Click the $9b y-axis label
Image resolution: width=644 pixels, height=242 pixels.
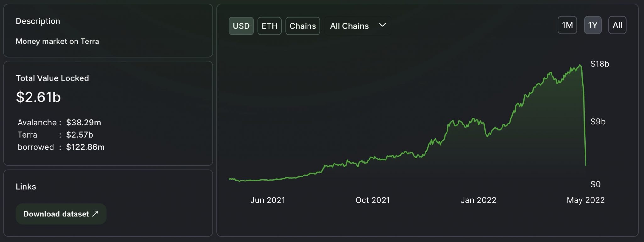coord(598,122)
